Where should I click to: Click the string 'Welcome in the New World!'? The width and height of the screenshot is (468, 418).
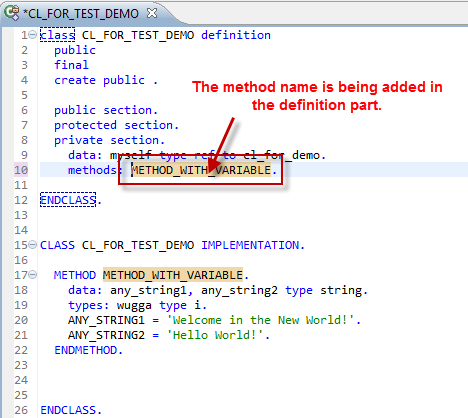point(260,320)
